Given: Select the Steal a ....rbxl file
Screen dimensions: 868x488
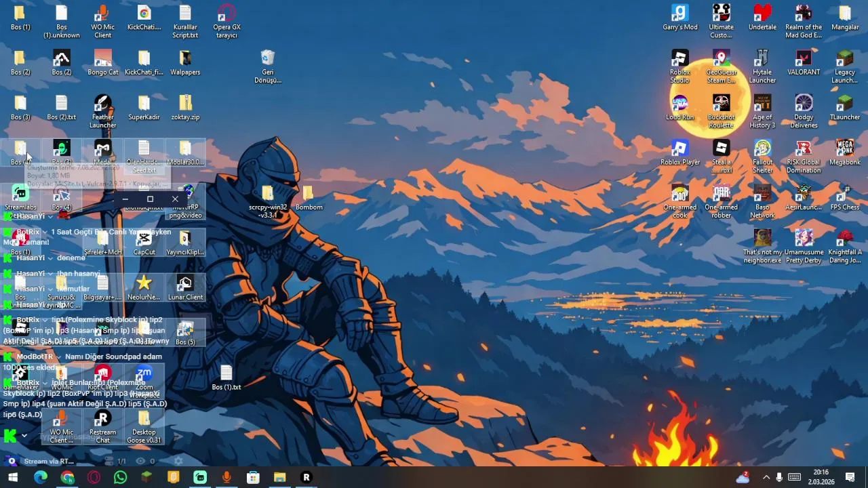Looking at the screenshot, I should pos(721,156).
